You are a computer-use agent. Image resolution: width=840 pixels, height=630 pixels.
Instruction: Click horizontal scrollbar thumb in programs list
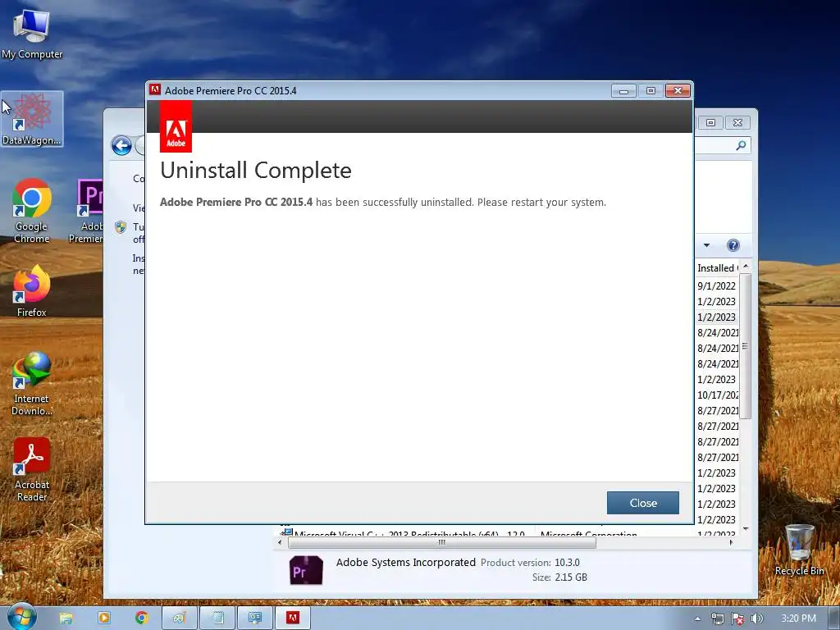pyautogui.click(x=442, y=542)
